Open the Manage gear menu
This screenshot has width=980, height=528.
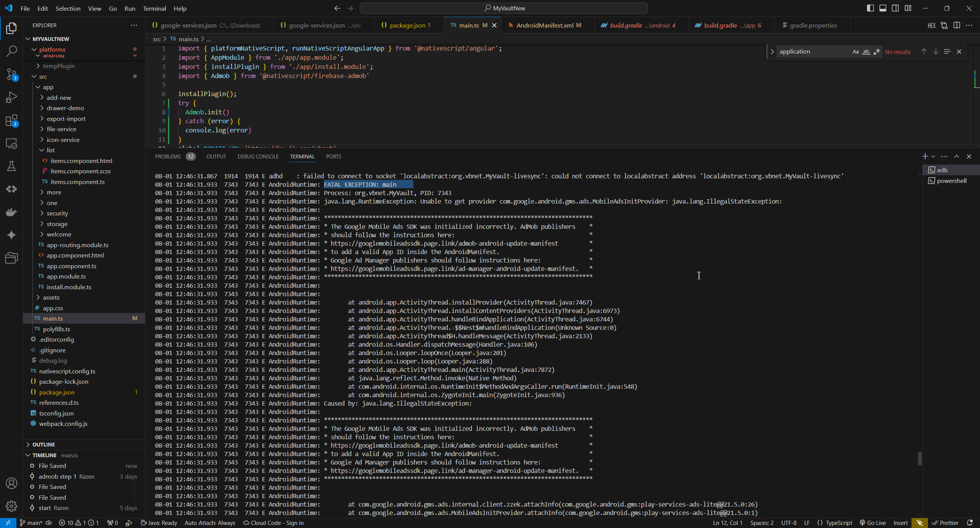pyautogui.click(x=11, y=506)
